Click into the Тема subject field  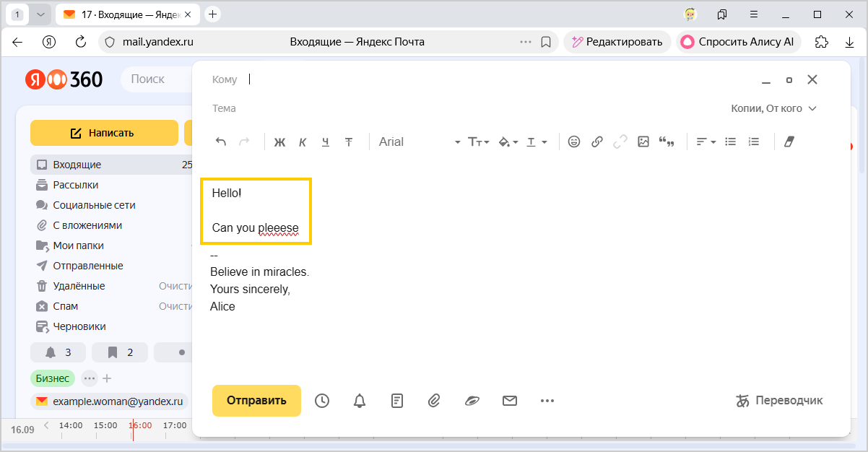[433, 108]
